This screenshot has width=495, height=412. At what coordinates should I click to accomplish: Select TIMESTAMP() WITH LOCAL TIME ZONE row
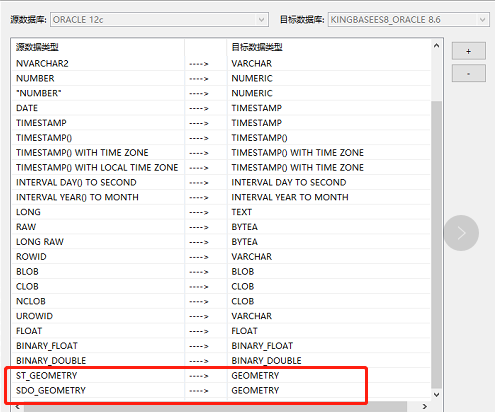97,167
